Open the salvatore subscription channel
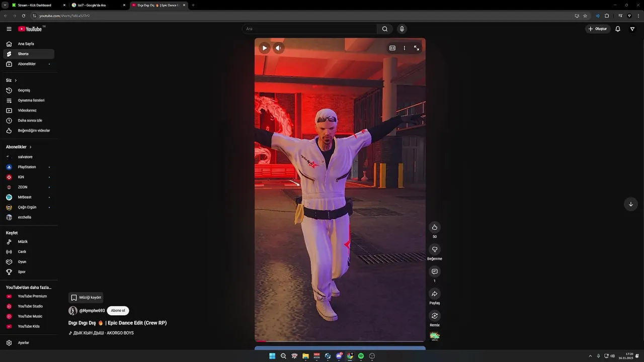The height and width of the screenshot is (362, 644). 29,157
